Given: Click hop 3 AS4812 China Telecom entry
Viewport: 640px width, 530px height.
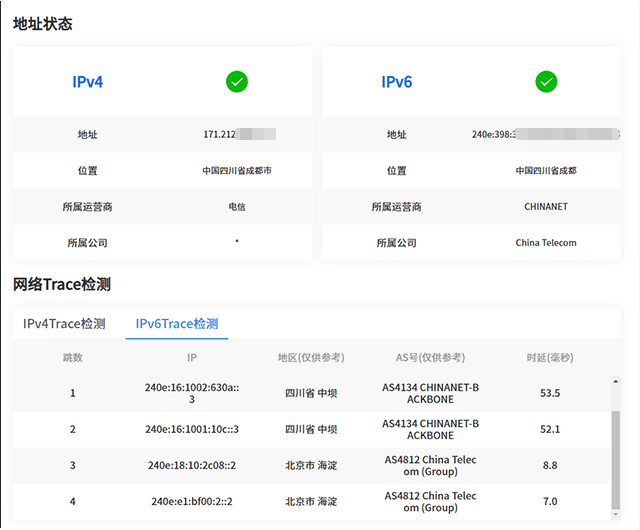Looking at the screenshot, I should click(x=430, y=465).
